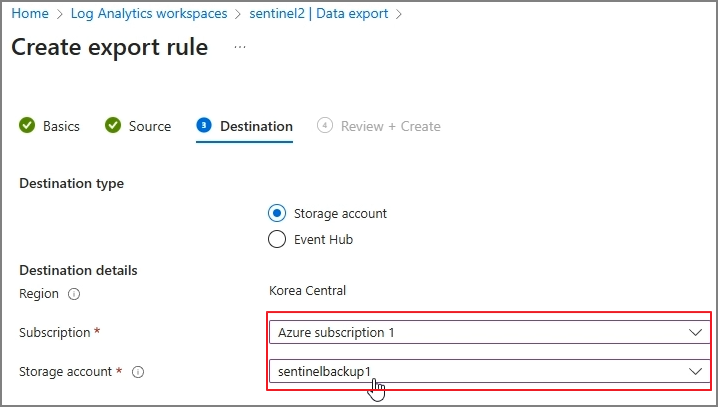Click the green checkmark icon for Basics

point(27,125)
